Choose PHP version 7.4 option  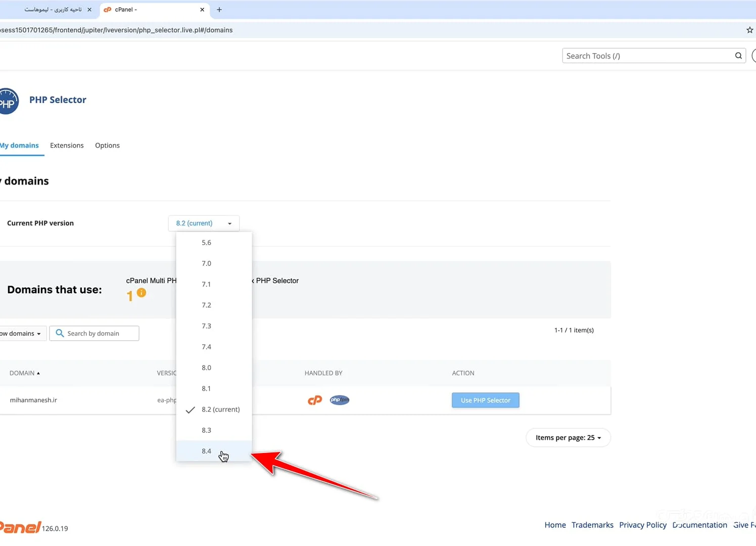(x=207, y=347)
